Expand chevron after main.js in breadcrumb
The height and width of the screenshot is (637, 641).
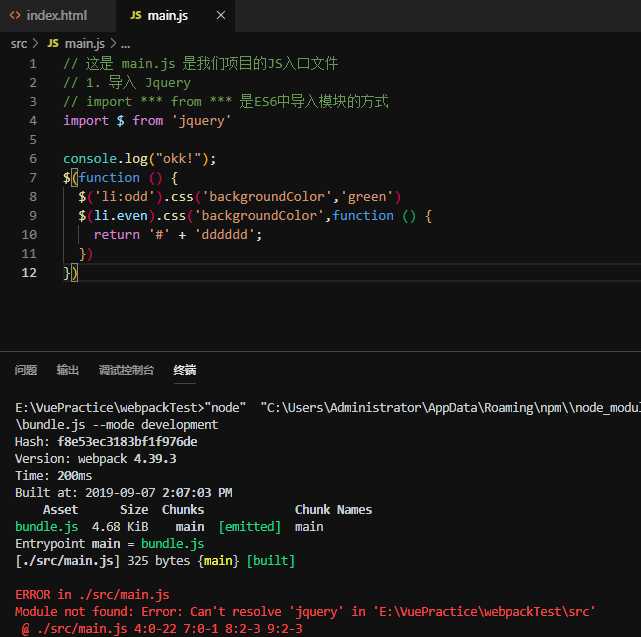[x=113, y=43]
